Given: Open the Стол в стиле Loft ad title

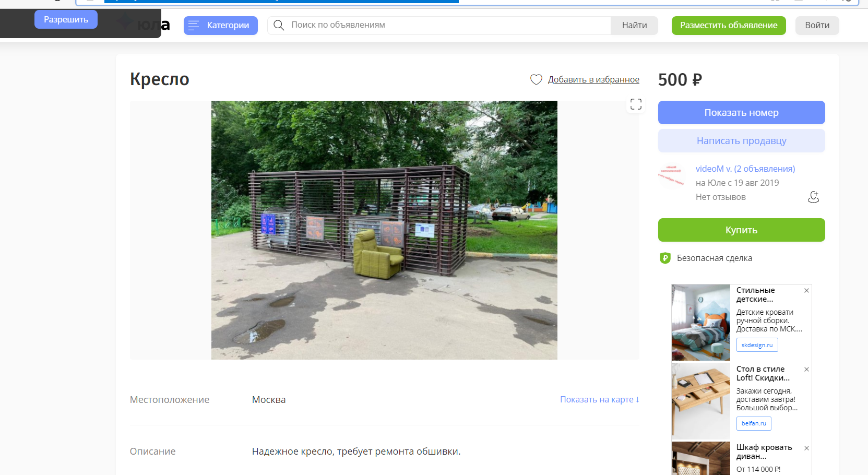Looking at the screenshot, I should tap(763, 373).
